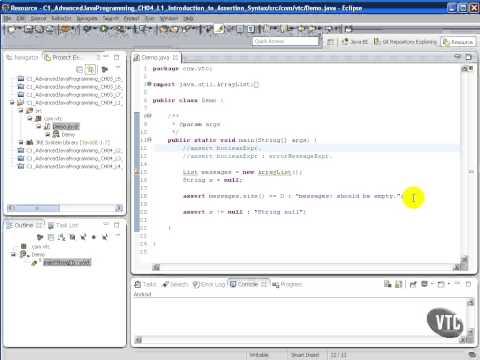This screenshot has height=360, width=480.
Task: Select the JRE System Library entry
Action: [73, 142]
